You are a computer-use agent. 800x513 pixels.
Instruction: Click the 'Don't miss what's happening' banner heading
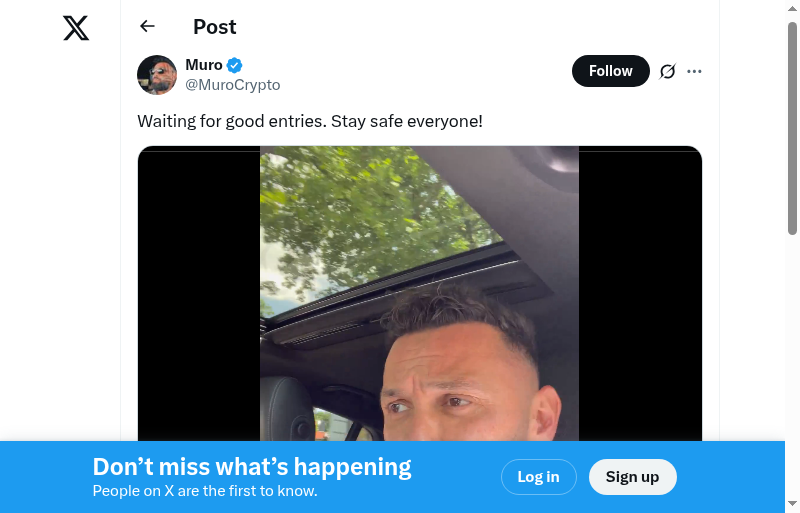(252, 467)
